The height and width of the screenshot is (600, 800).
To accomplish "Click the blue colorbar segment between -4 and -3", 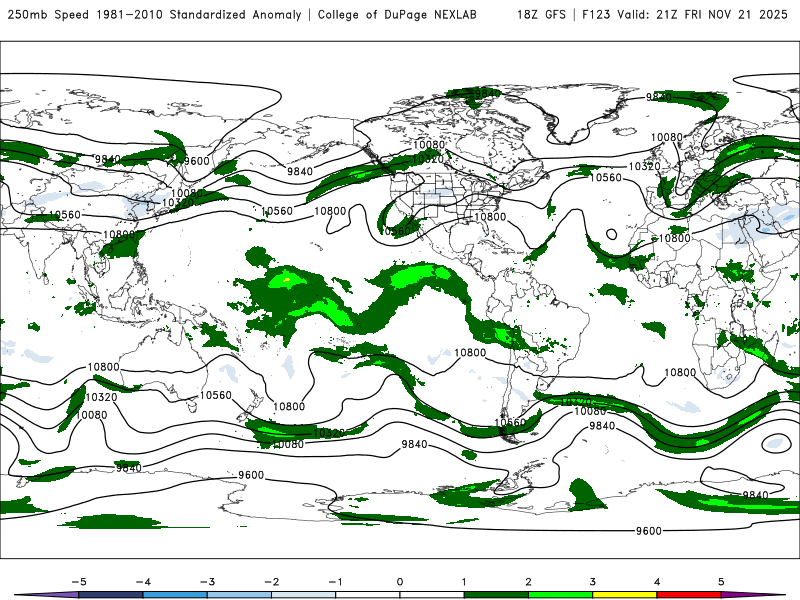I will pos(175,595).
